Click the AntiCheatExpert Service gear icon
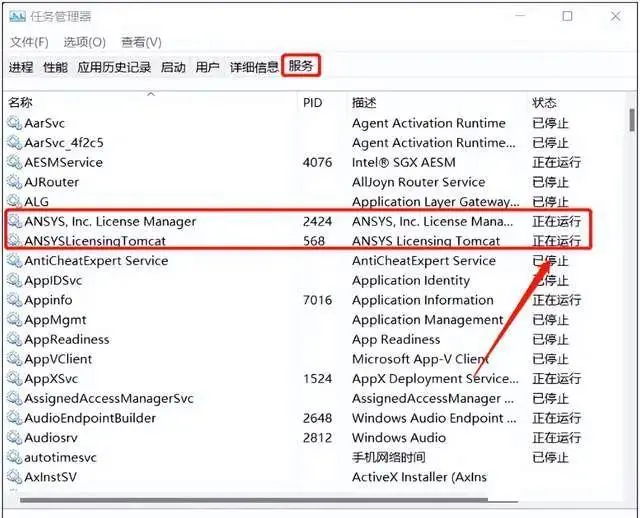The height and width of the screenshot is (518, 640). (x=14, y=260)
